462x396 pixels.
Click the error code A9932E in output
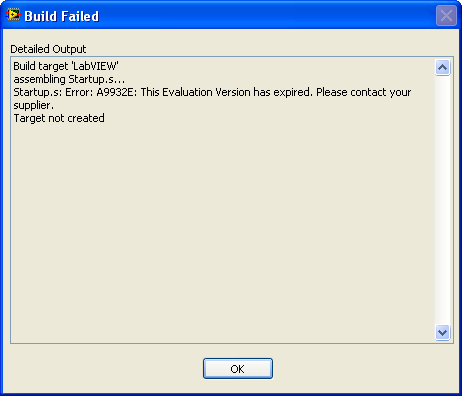pos(117,92)
